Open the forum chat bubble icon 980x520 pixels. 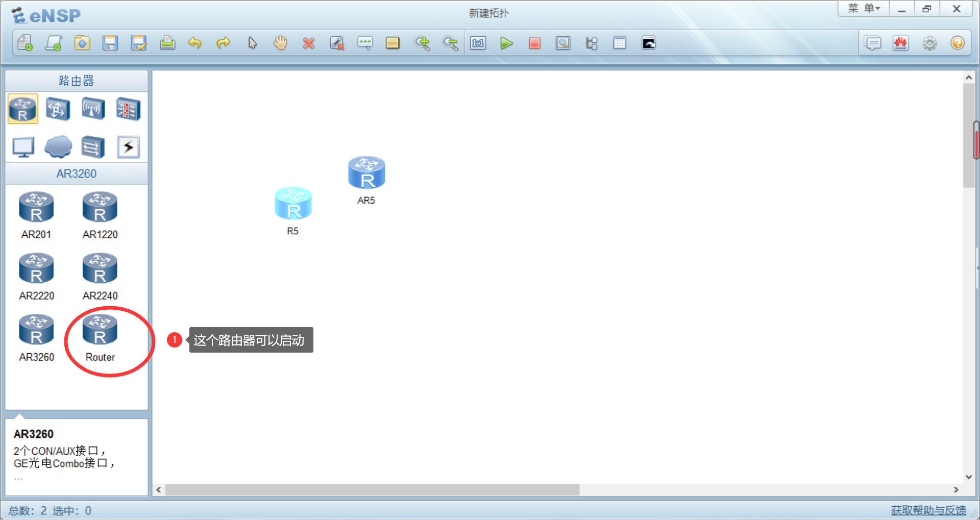[873, 43]
